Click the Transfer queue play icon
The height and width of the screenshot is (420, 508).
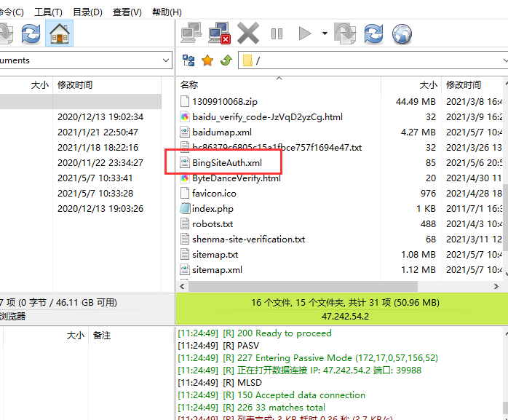305,33
